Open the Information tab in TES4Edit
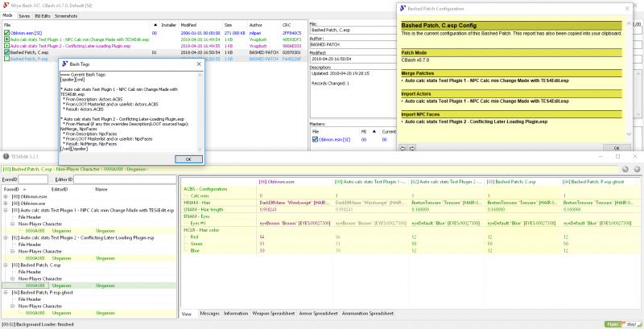The image size is (644, 329). click(236, 314)
